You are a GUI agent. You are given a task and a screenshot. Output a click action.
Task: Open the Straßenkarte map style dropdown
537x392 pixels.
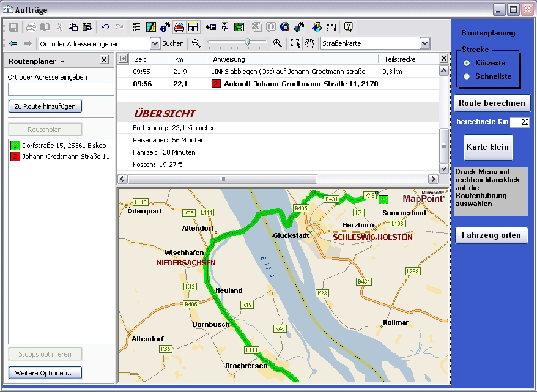click(424, 43)
